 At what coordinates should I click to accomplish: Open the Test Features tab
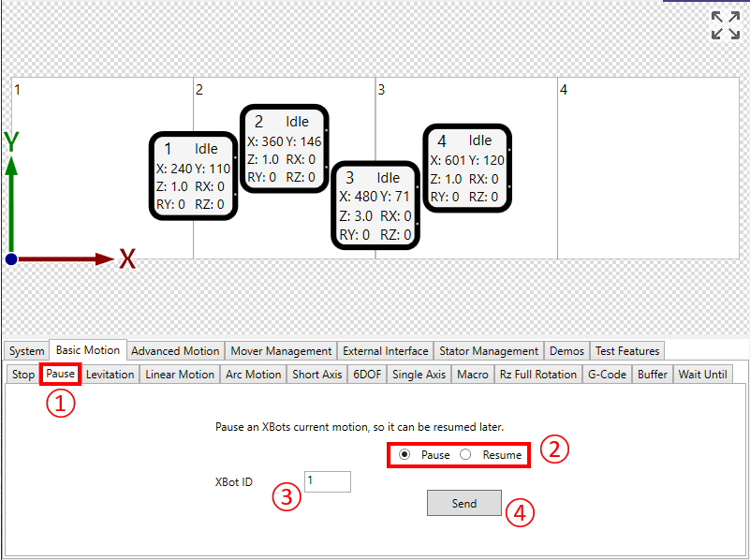coord(627,351)
